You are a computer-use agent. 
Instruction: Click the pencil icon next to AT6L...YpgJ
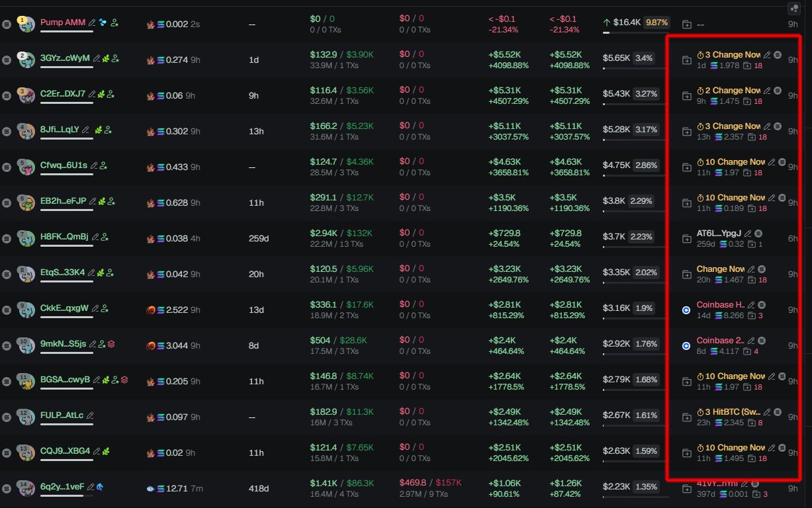click(748, 233)
